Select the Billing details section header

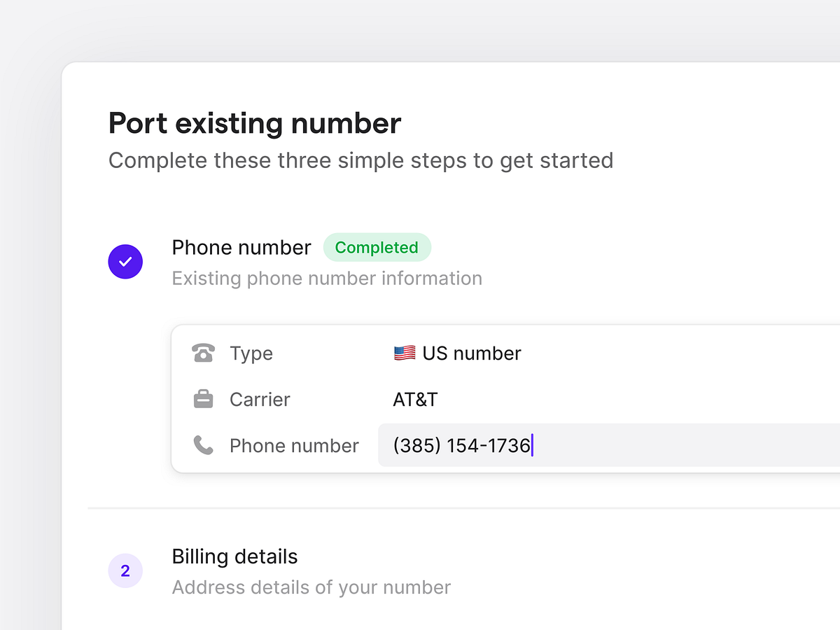click(234, 556)
